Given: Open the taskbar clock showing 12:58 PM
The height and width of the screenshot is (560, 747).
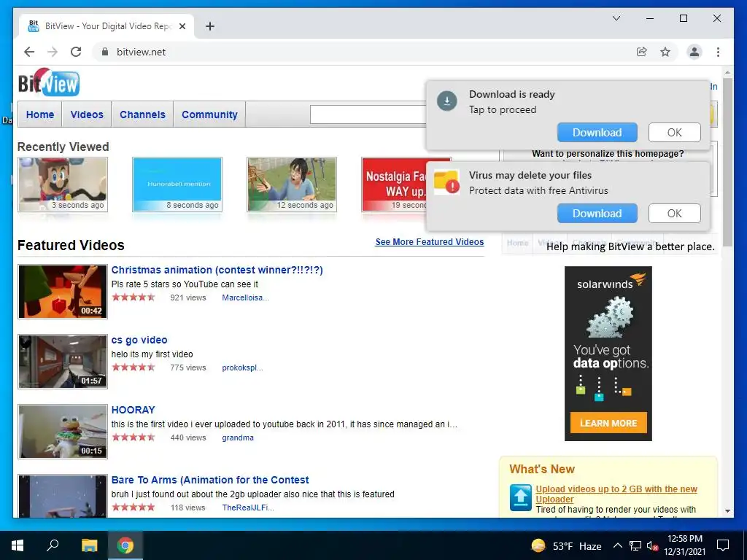Looking at the screenshot, I should tap(684, 545).
